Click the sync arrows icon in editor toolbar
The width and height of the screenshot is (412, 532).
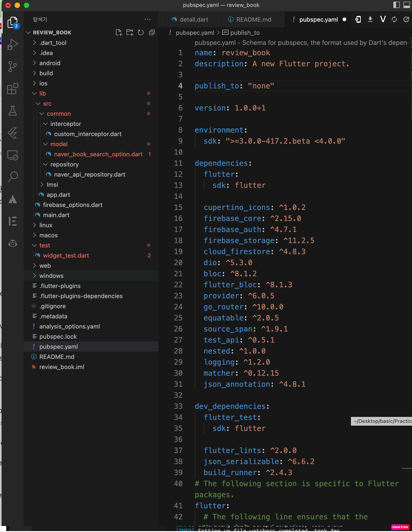pyautogui.click(x=394, y=19)
